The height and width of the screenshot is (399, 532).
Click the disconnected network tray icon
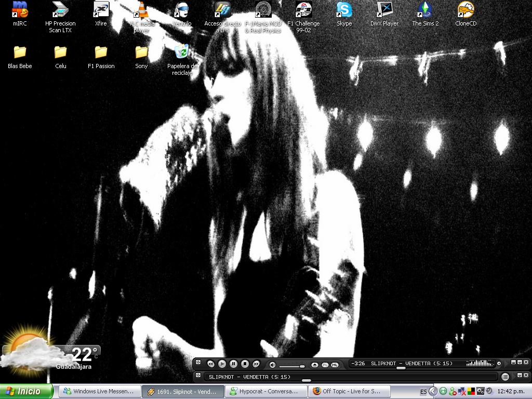(462, 392)
